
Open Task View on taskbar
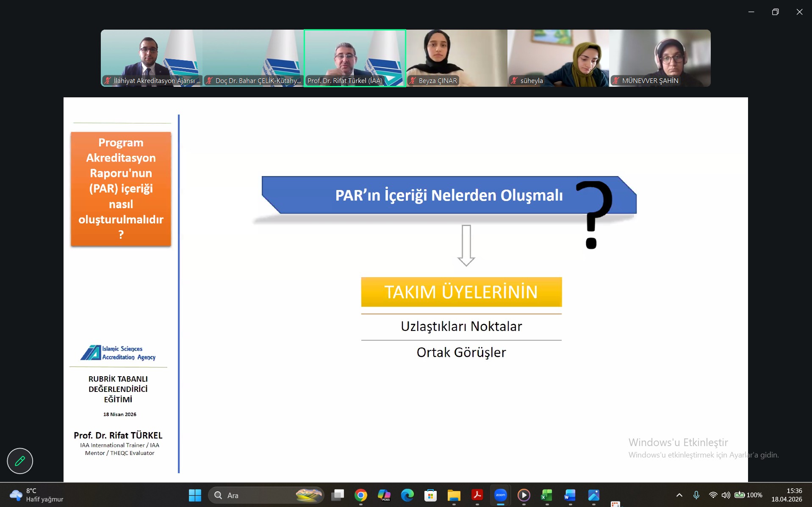338,495
